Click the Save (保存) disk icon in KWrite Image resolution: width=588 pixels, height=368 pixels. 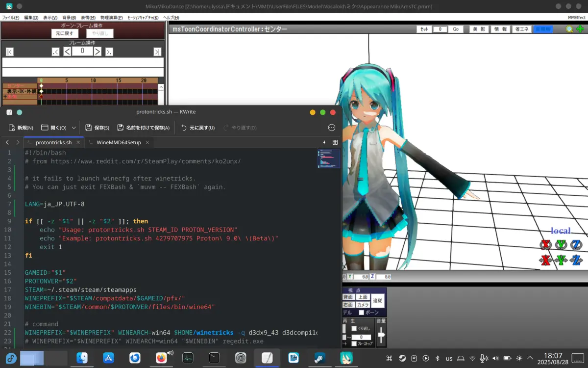click(89, 128)
